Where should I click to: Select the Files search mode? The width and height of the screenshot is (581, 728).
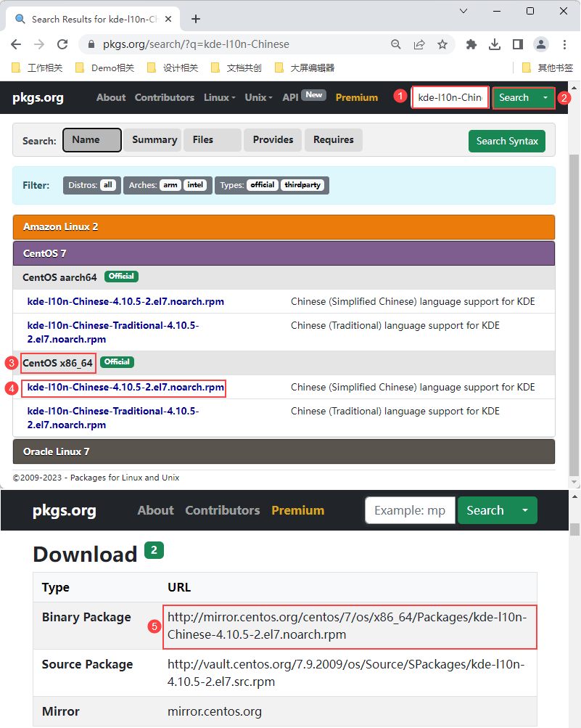[x=212, y=140]
